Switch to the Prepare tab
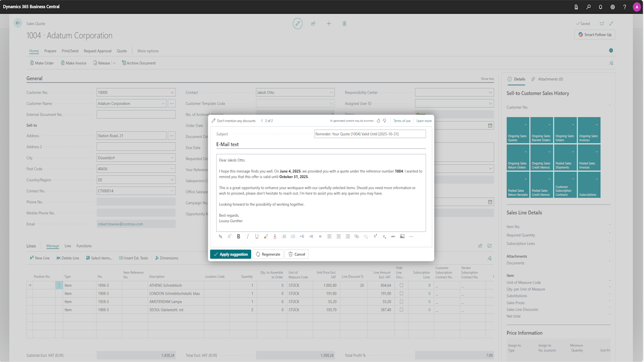 50,51
